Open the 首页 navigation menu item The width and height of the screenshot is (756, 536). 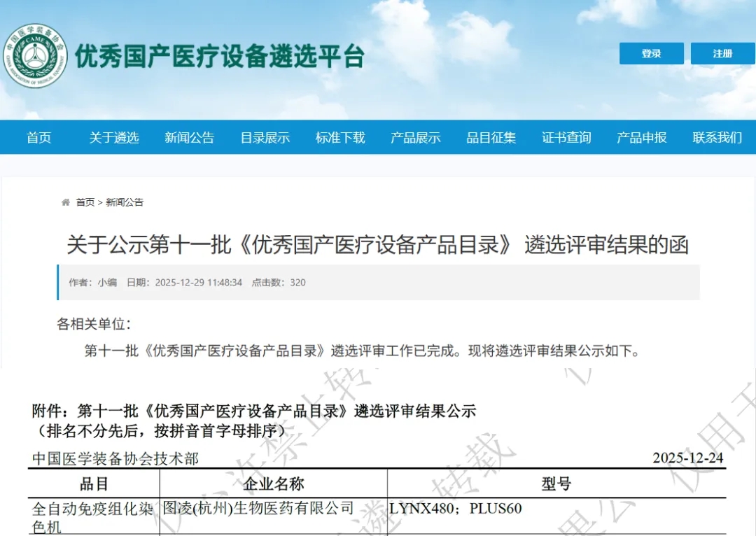[39, 138]
